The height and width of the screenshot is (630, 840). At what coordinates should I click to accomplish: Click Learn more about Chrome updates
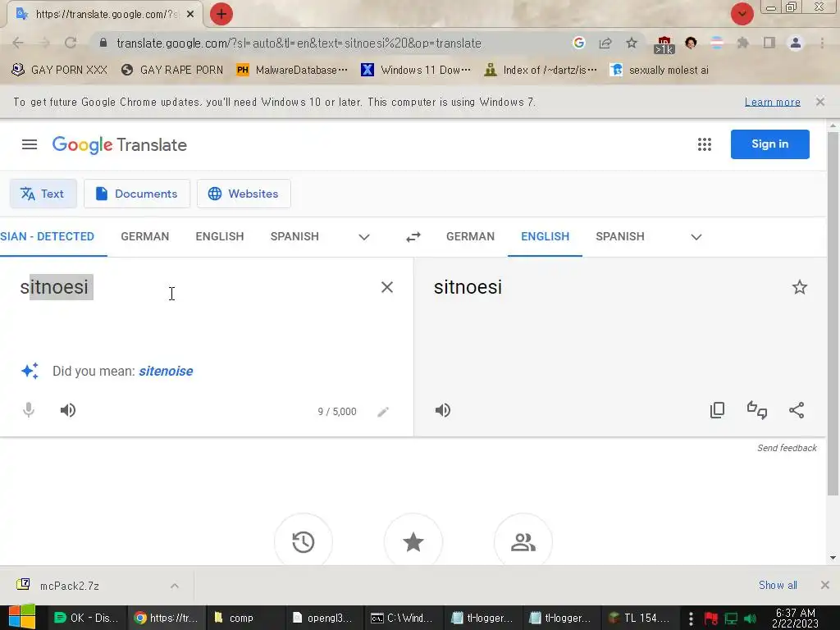pos(773,102)
